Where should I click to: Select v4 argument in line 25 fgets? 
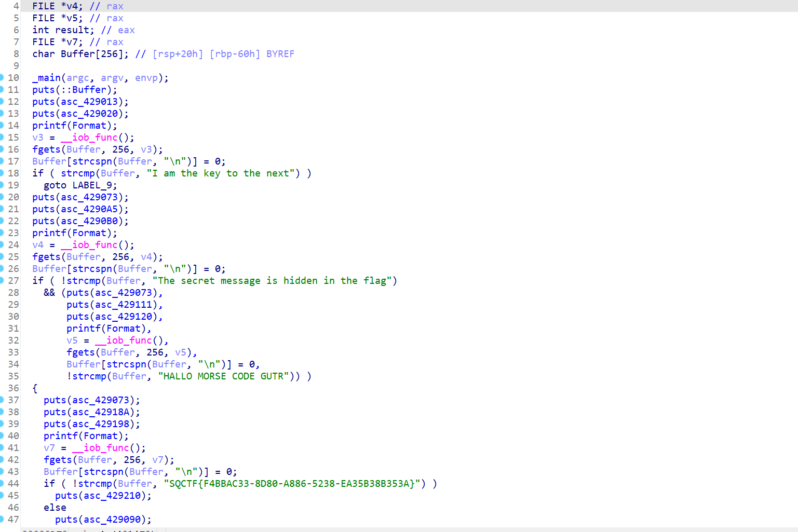146,257
